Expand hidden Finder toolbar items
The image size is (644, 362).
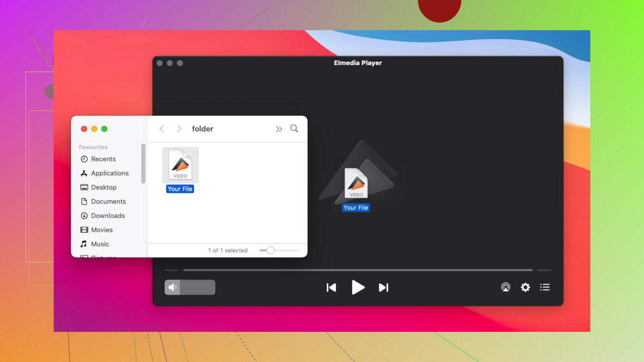pyautogui.click(x=279, y=129)
